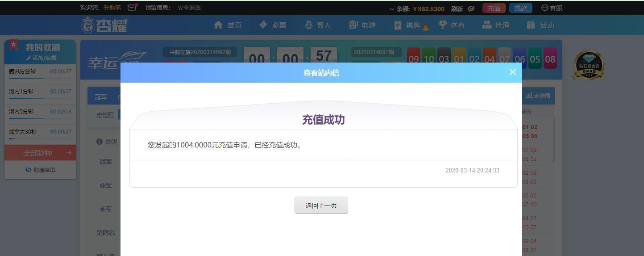Click the green 10 result ball
644x256 pixels.
pyautogui.click(x=429, y=59)
